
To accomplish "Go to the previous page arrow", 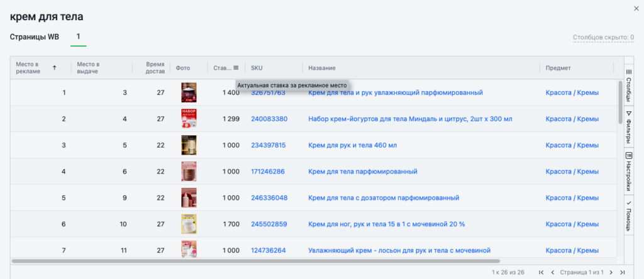I will pyautogui.click(x=552, y=272).
